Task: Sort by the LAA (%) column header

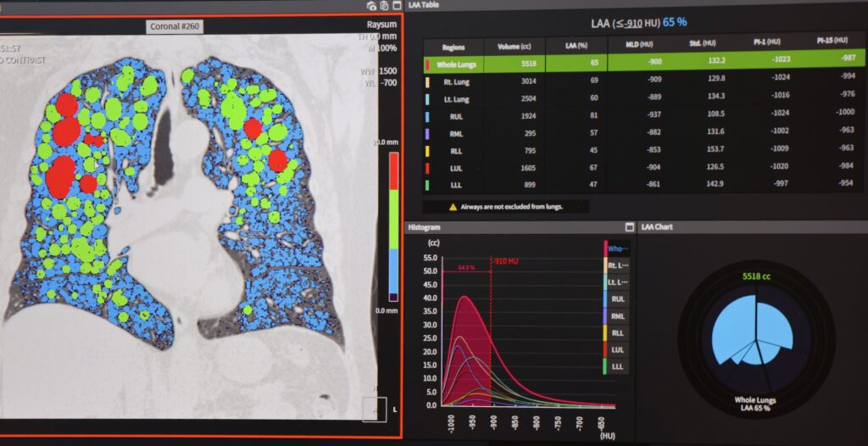Action: coord(576,46)
